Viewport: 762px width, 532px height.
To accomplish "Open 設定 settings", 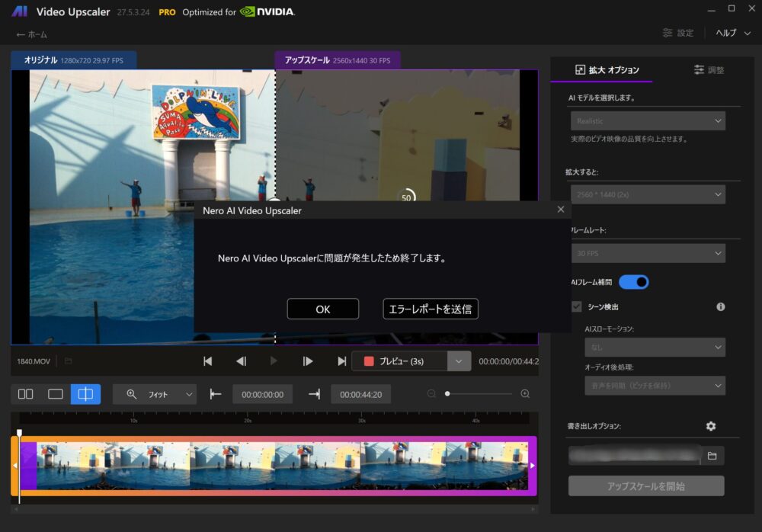I will click(x=678, y=33).
